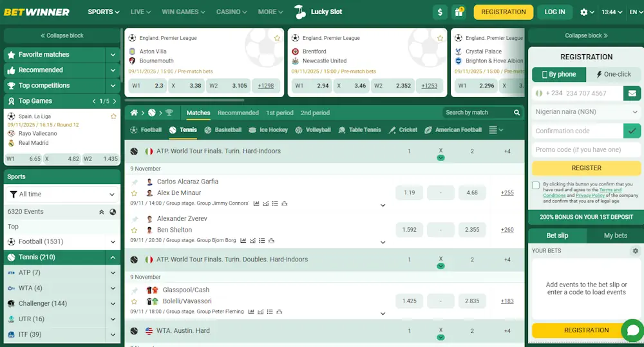Select the Volleyball sport filter
This screenshot has height=347, width=644.
(x=313, y=130)
